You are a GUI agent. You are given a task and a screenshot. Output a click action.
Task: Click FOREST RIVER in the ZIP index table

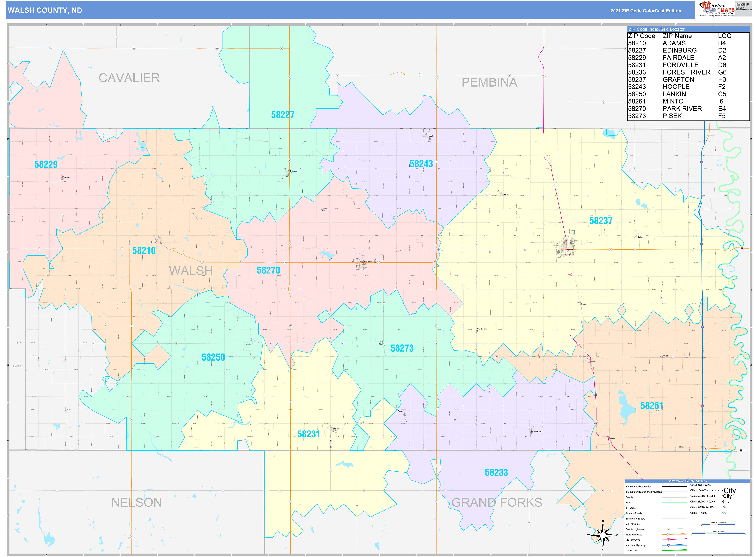(686, 72)
